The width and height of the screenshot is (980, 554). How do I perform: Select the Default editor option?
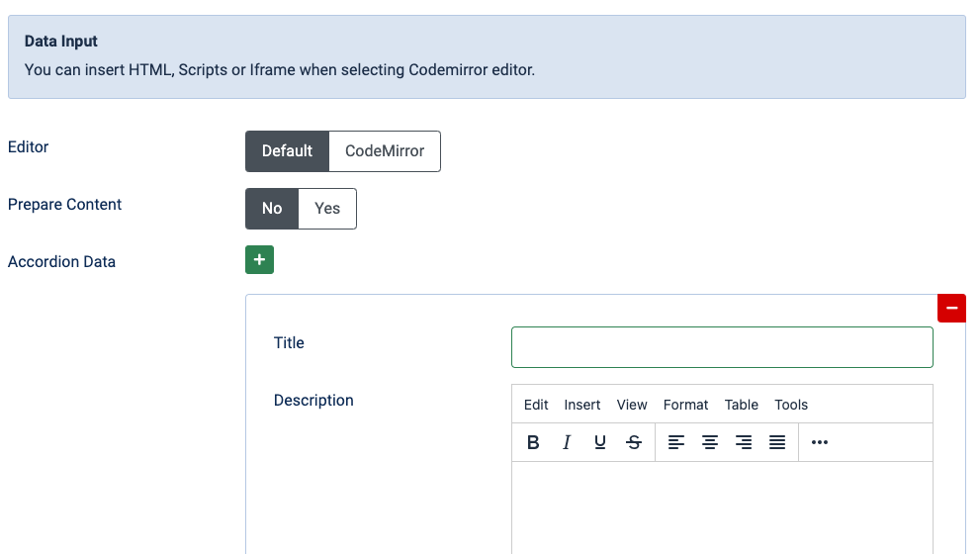(287, 151)
